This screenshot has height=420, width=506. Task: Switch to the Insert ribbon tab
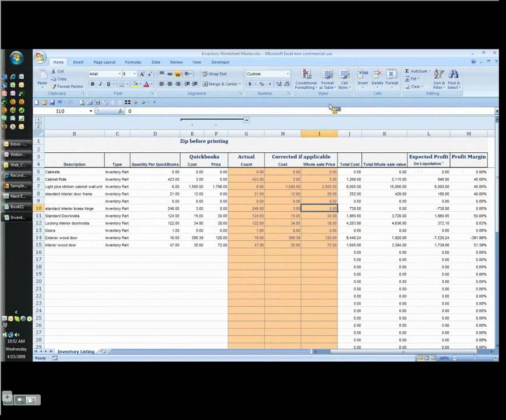coord(78,62)
